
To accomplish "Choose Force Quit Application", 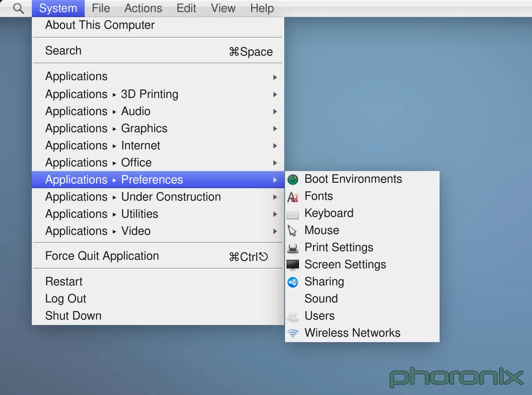I will point(102,256).
